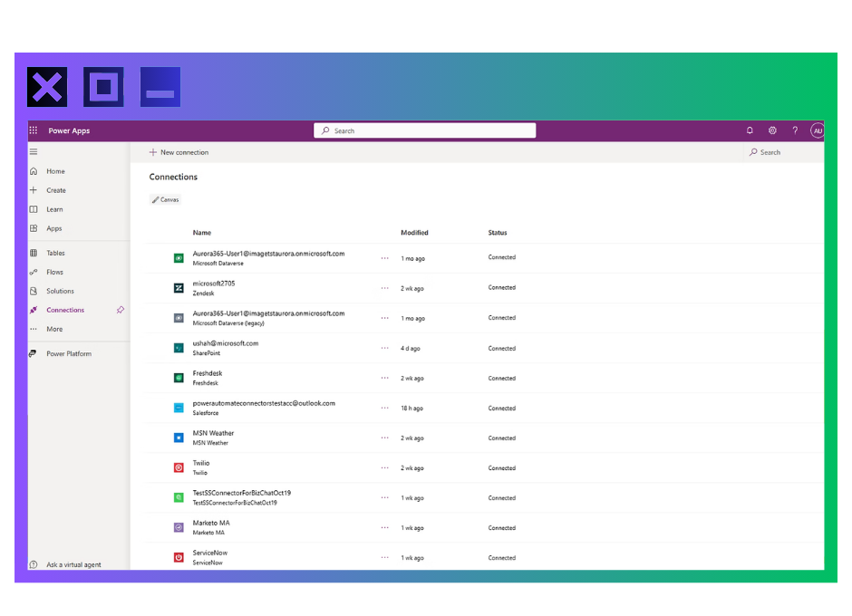This screenshot has height=616, width=852.
Task: Click Connected status in Zendesk row
Action: tap(501, 287)
